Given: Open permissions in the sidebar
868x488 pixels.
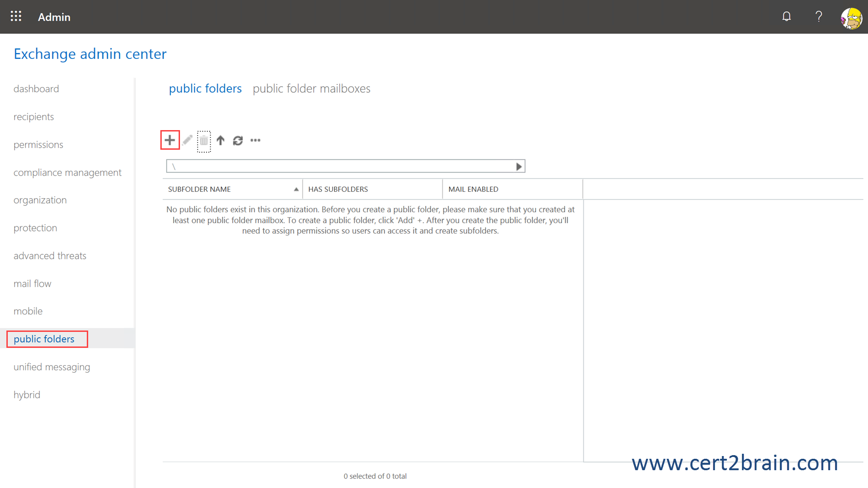Looking at the screenshot, I should click(x=38, y=145).
